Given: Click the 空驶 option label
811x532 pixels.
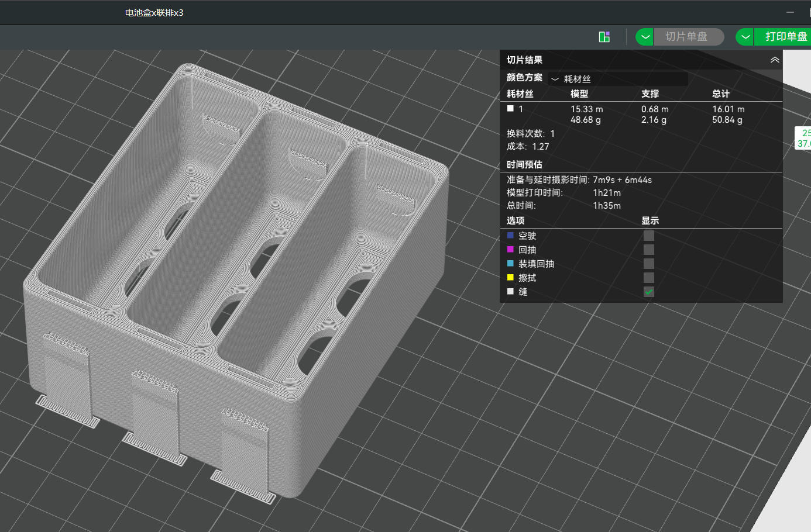Looking at the screenshot, I should 527,236.
